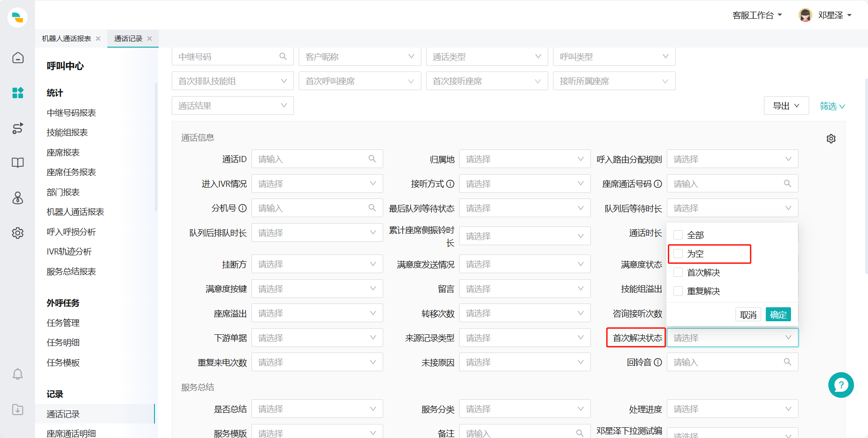Open 中继号码报表 in the sidebar menu
This screenshot has width=868, height=438.
coord(71,113)
